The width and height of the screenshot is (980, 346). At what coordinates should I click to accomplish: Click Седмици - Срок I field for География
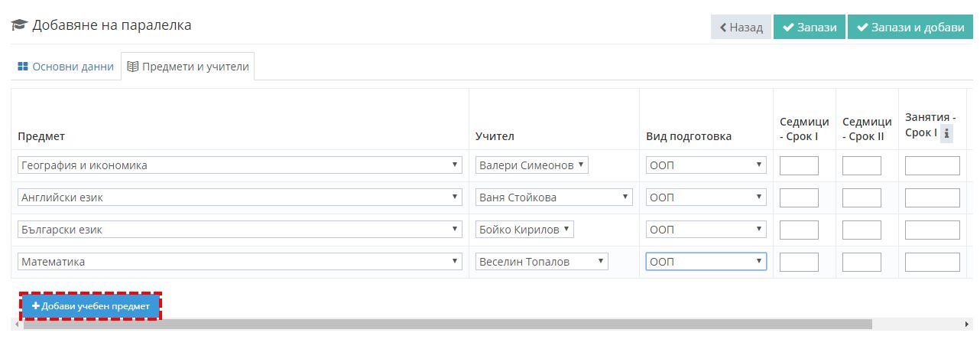(x=799, y=165)
